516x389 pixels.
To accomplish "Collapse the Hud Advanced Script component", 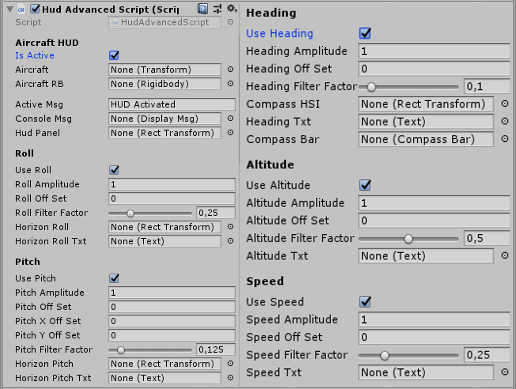I will tap(10, 9).
